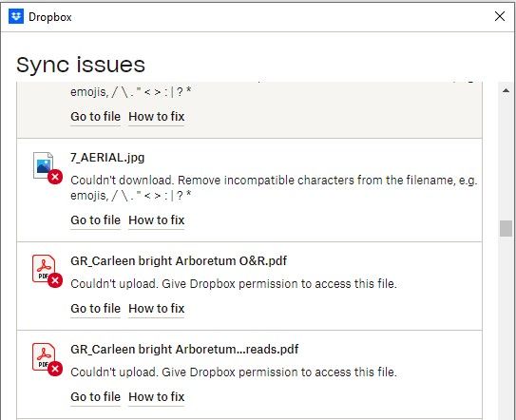Click the scrollbar up arrow
Image resolution: width=516 pixels, height=420 pixels.
pyautogui.click(x=506, y=90)
